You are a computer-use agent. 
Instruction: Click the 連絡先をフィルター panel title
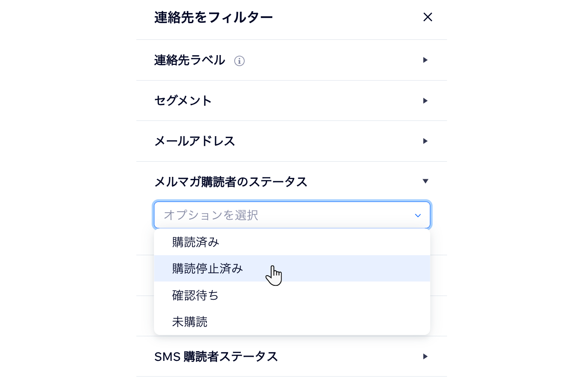(x=213, y=17)
